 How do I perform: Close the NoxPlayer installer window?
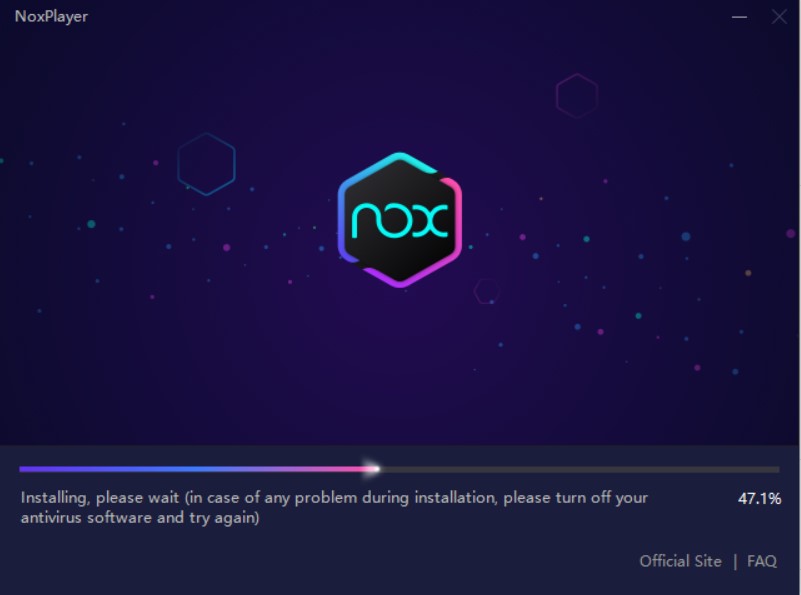pyautogui.click(x=779, y=17)
